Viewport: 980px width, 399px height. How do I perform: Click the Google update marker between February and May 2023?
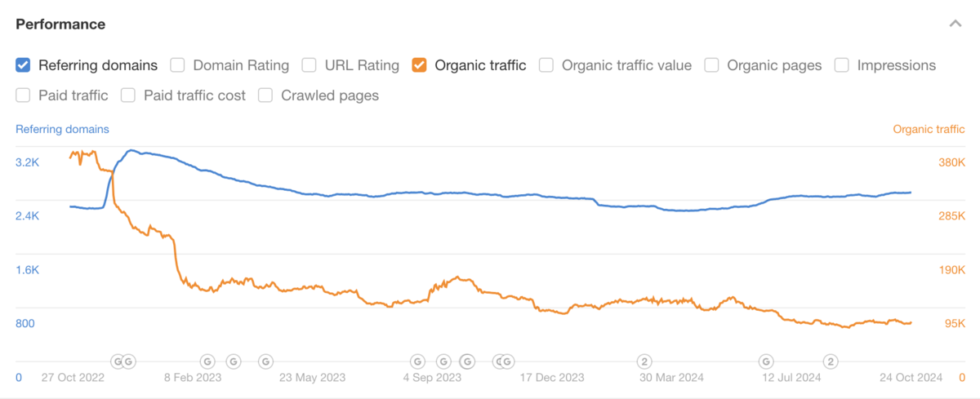click(x=234, y=361)
